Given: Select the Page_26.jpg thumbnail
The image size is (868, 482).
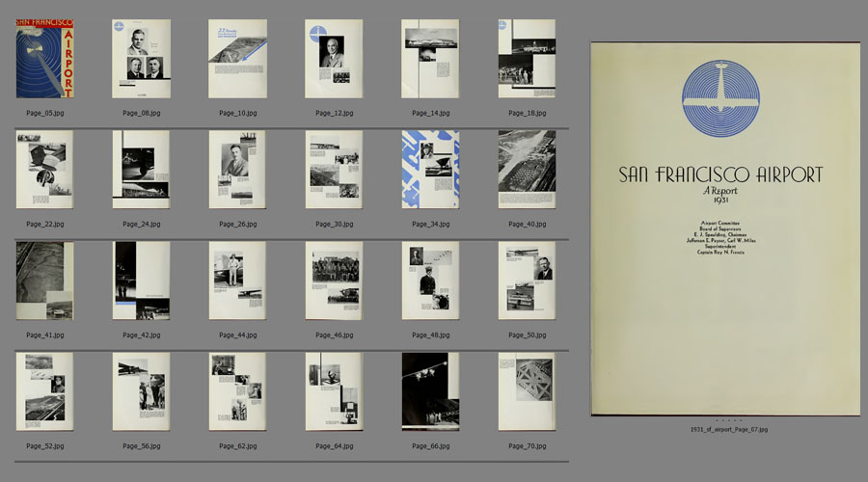Looking at the screenshot, I should 237,170.
